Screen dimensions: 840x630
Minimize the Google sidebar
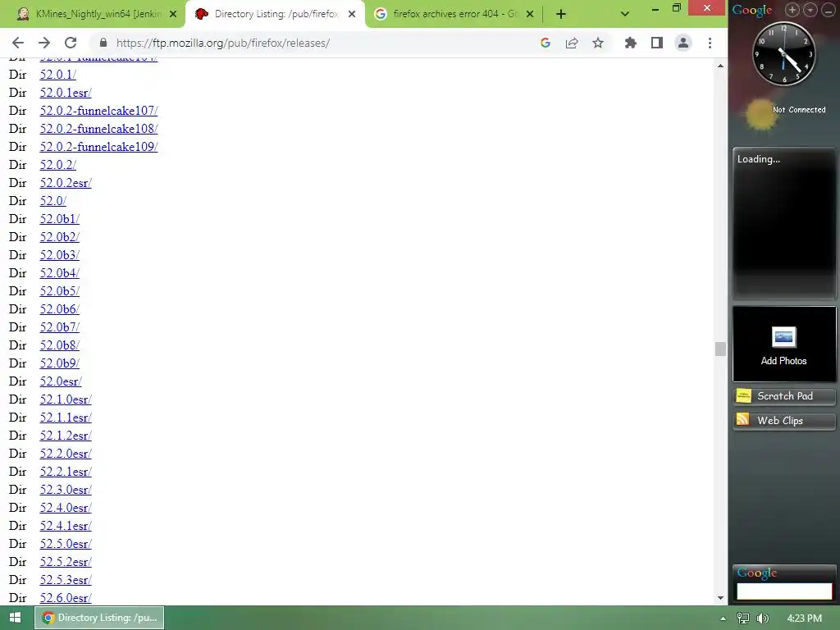click(828, 9)
